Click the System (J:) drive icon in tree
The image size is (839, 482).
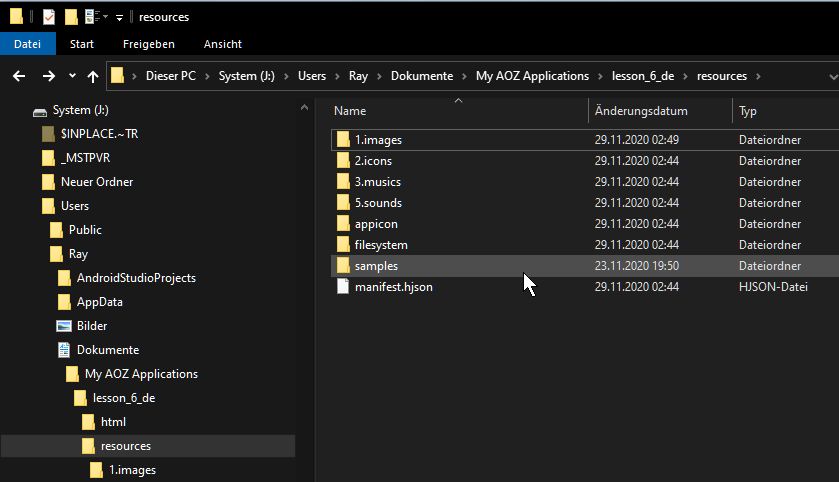pyautogui.click(x=40, y=110)
